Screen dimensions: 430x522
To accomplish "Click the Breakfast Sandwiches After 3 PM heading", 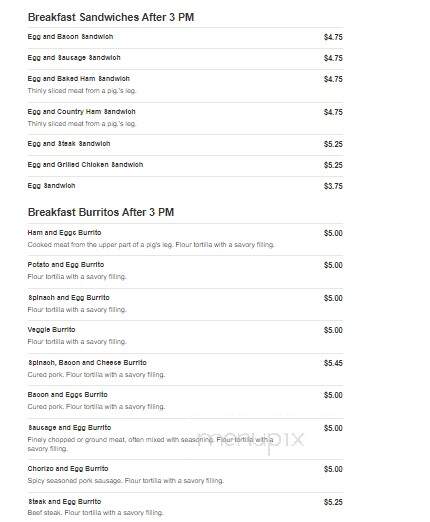I will [111, 17].
